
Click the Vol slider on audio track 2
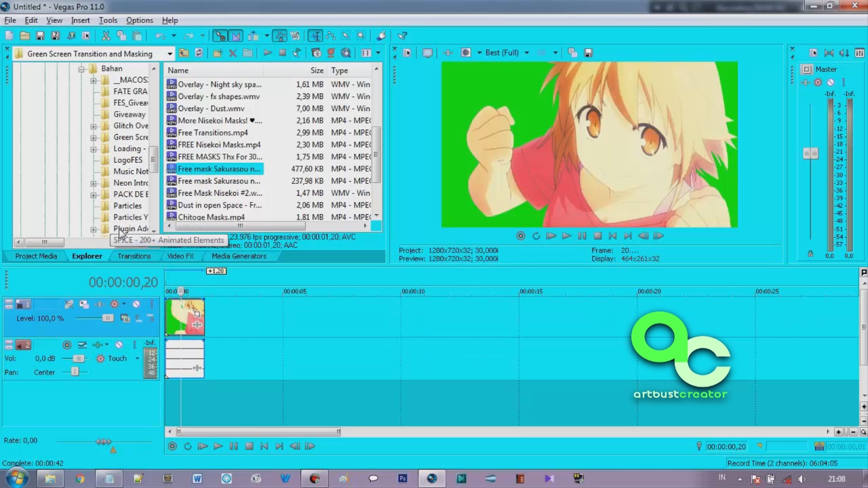[x=78, y=358]
